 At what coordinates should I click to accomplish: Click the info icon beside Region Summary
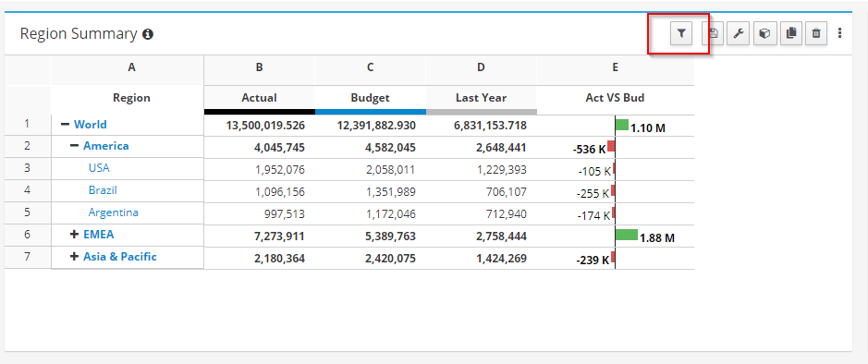coord(148,34)
